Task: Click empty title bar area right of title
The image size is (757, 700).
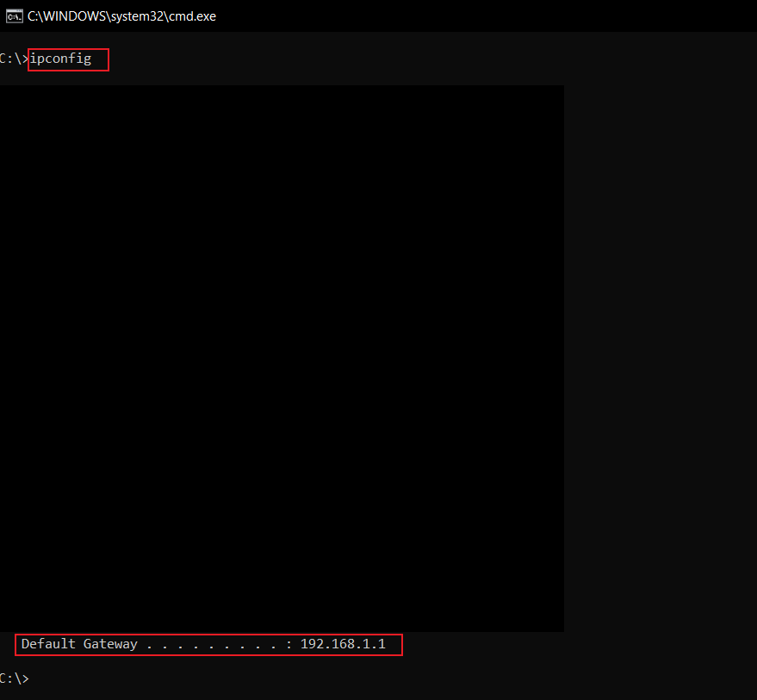Action: [x=482, y=15]
